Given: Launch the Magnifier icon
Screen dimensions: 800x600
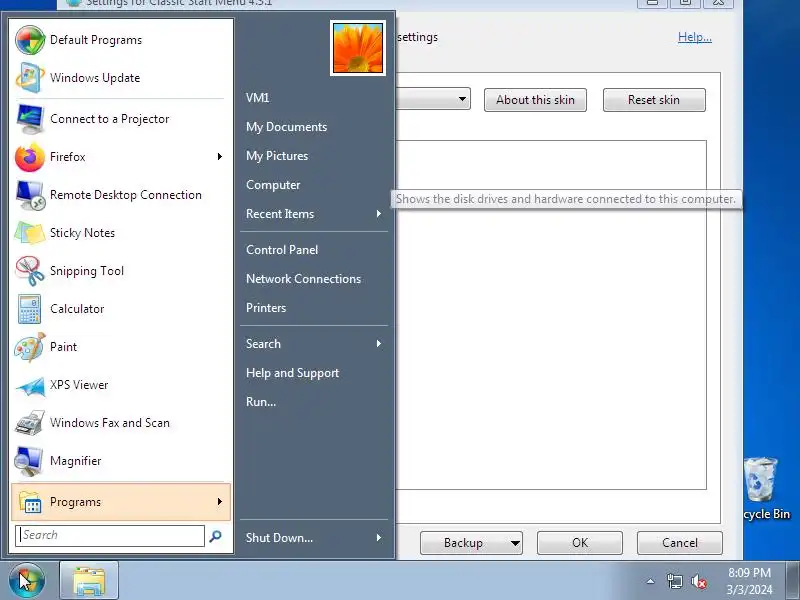Looking at the screenshot, I should pos(30,461).
